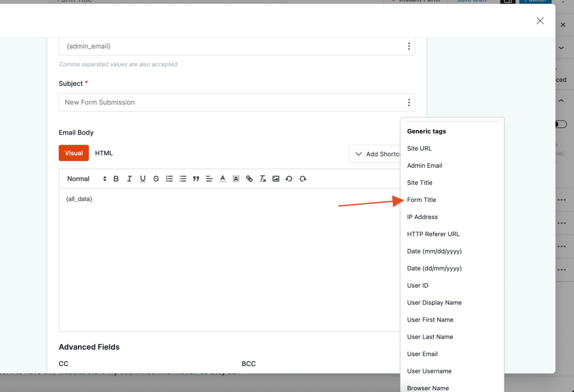The height and width of the screenshot is (392, 574).
Task: Insert a bulleted list
Action: pos(183,178)
